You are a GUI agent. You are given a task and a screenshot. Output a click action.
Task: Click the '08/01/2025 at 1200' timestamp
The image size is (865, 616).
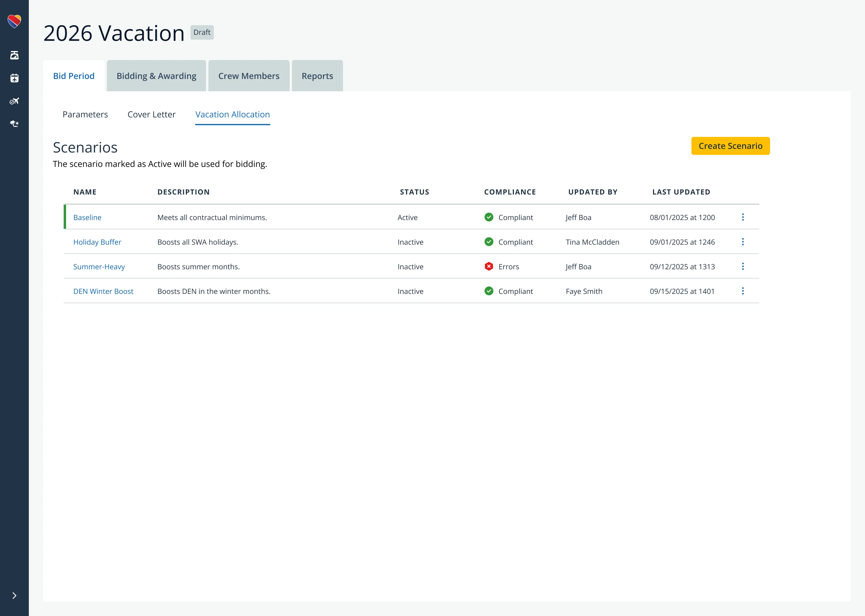[682, 217]
